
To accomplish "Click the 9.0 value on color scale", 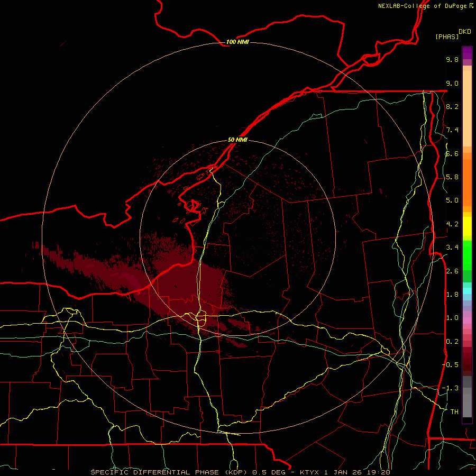I will pyautogui.click(x=452, y=83).
